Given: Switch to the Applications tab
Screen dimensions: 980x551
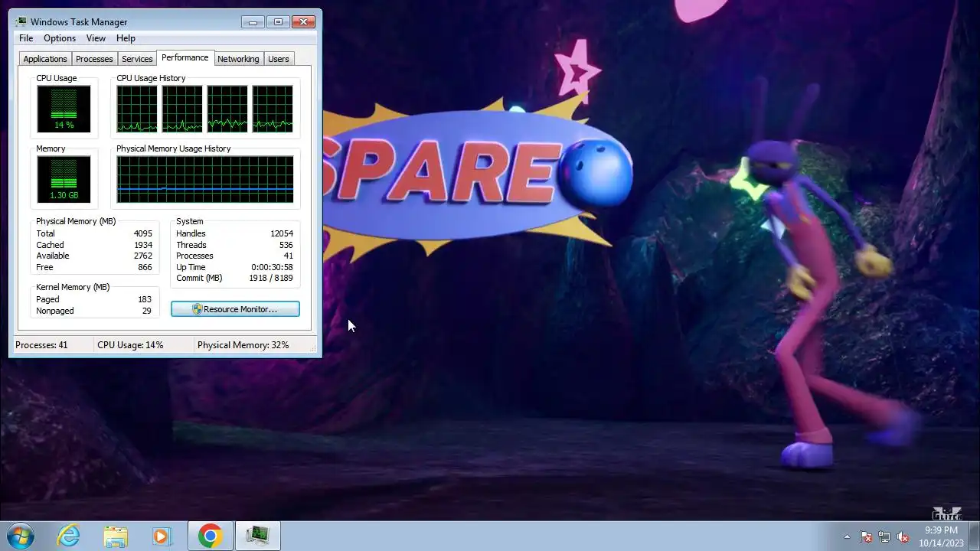Looking at the screenshot, I should pos(45,59).
